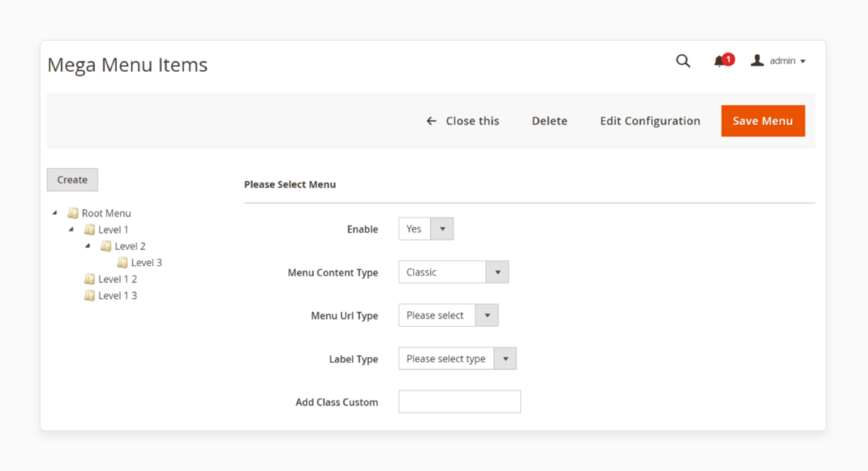Open the Menu Content Type dropdown
The image size is (868, 471).
[x=453, y=272]
